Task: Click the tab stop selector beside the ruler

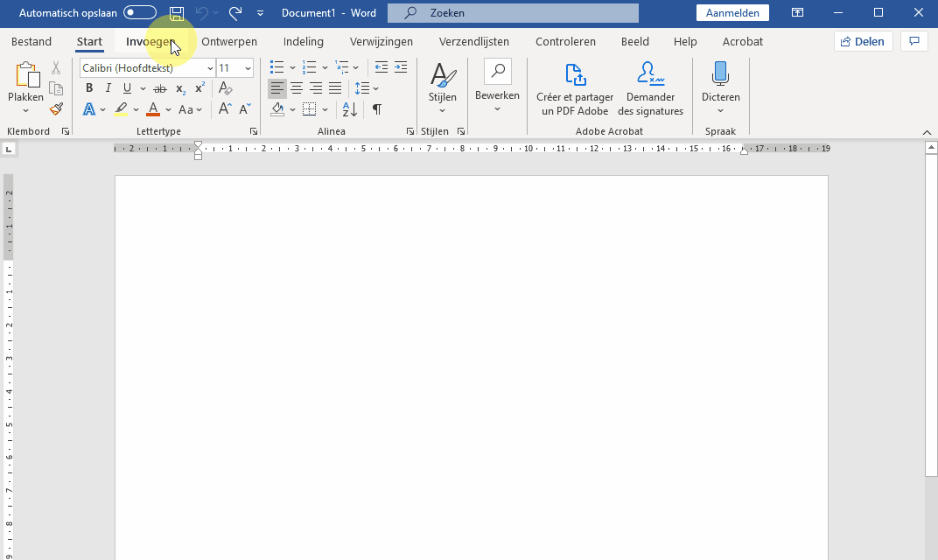Action: tap(9, 149)
